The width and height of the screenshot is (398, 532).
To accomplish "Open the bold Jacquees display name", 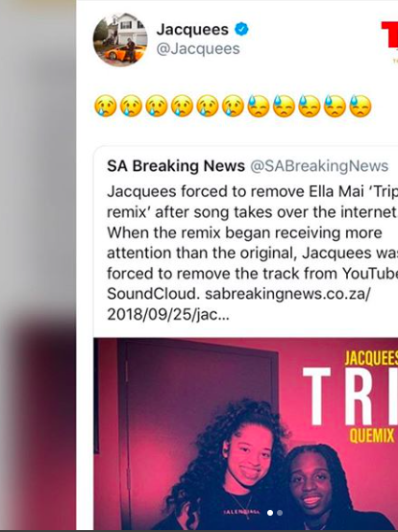I will point(192,30).
